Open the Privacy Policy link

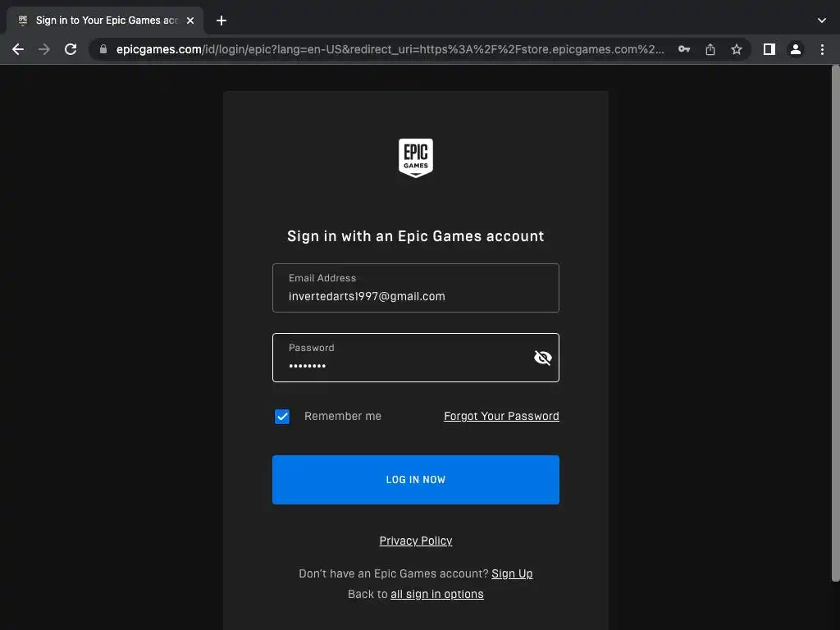tap(416, 541)
